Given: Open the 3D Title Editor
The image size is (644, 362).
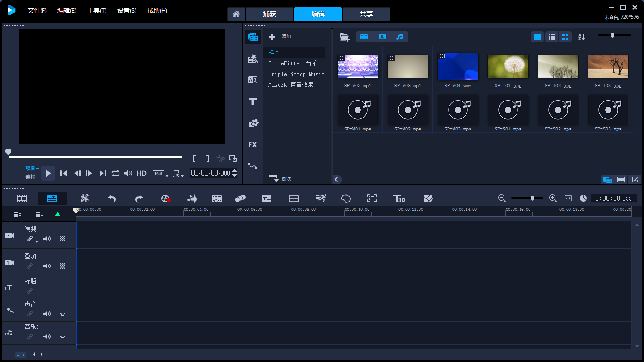Looking at the screenshot, I should click(399, 198).
